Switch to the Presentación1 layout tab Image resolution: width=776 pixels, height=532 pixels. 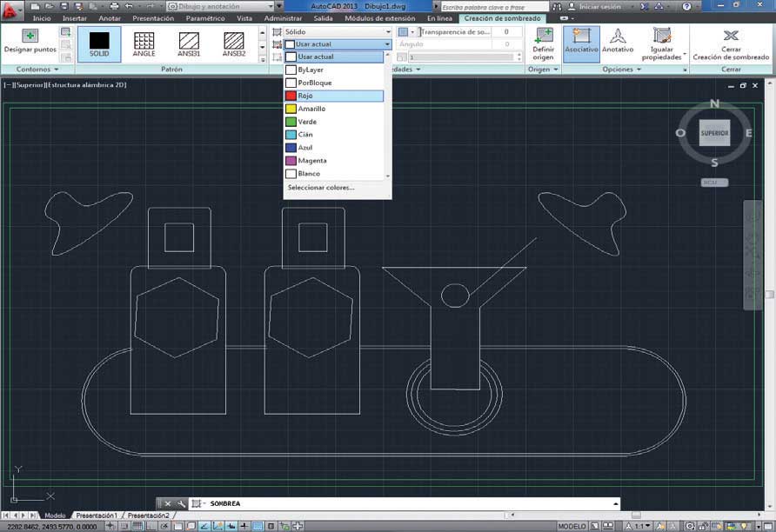click(96, 515)
